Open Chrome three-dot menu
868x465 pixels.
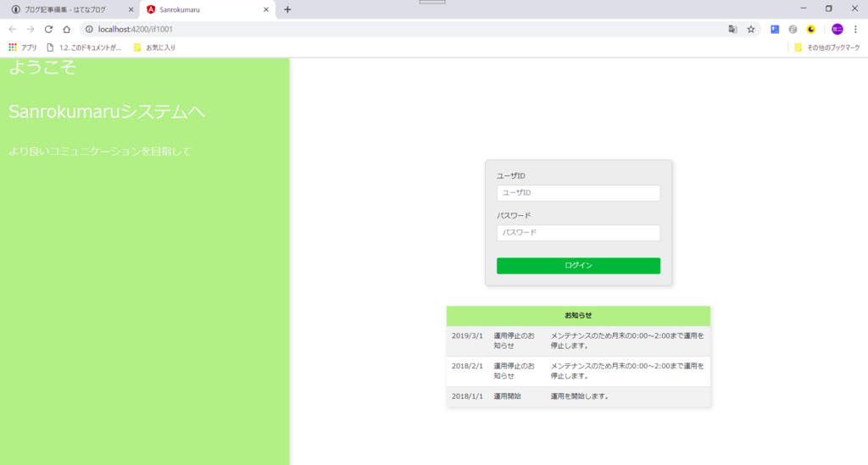pyautogui.click(x=855, y=30)
